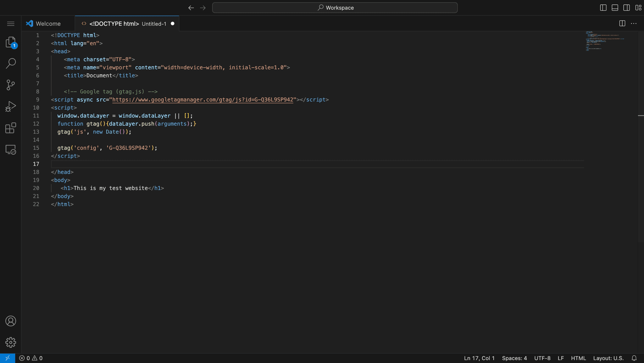Screen dimensions: 644x363
Task: Switch to the Welcome tab
Action: [x=47, y=23]
